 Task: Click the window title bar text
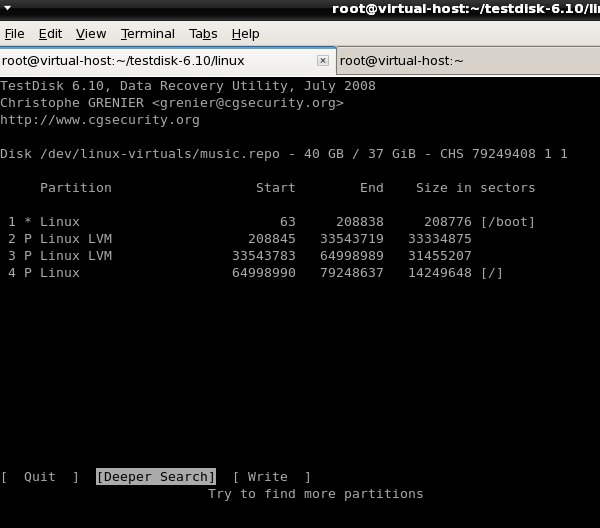click(x=466, y=8)
